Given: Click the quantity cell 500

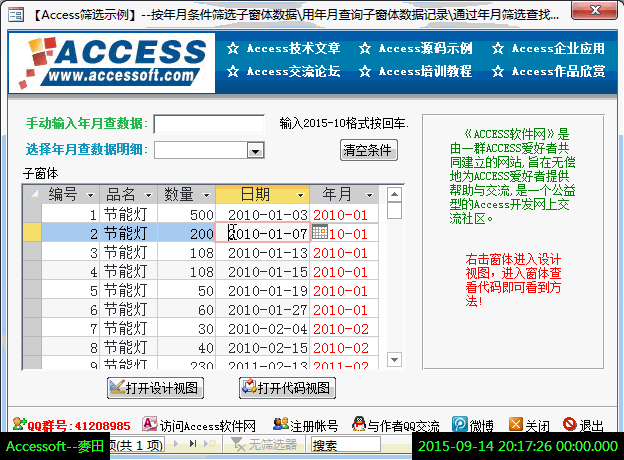Looking at the screenshot, I should pos(187,214).
